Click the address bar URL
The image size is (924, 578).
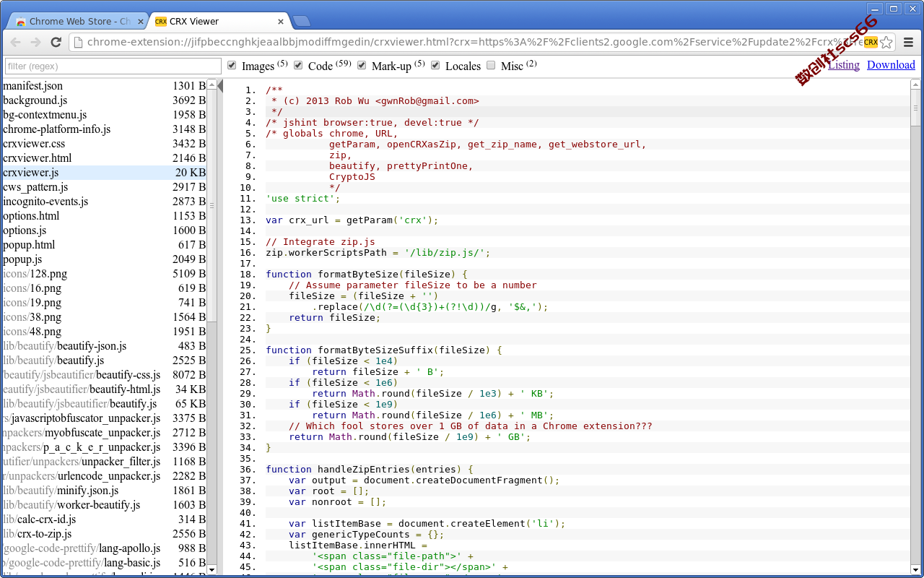[x=474, y=42]
